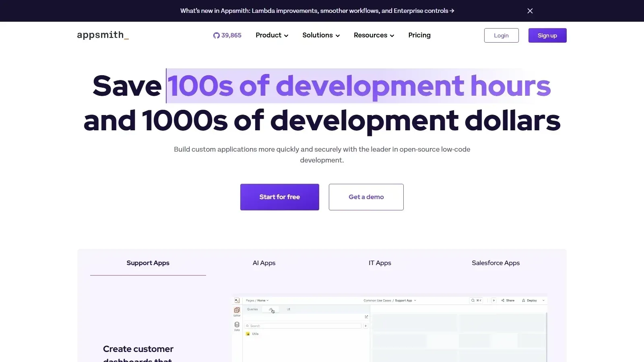The width and height of the screenshot is (644, 362).
Task: Click Share in the demo preview
Action: (x=508, y=300)
